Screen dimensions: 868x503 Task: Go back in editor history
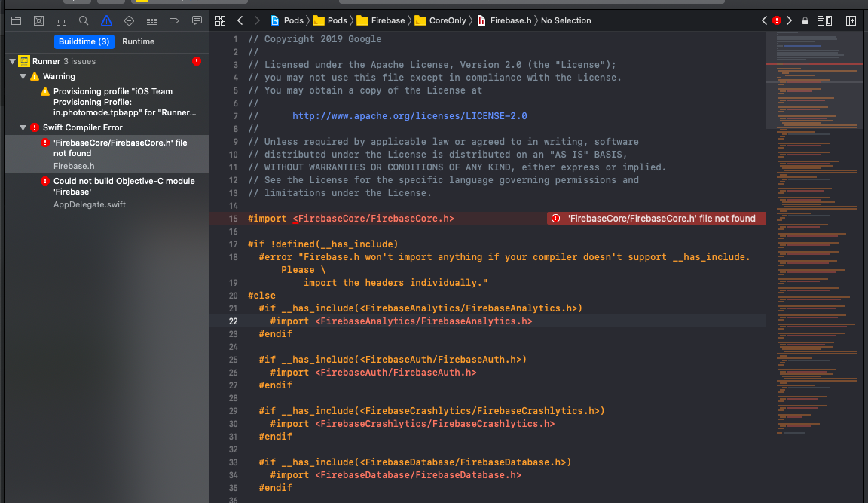click(x=240, y=20)
